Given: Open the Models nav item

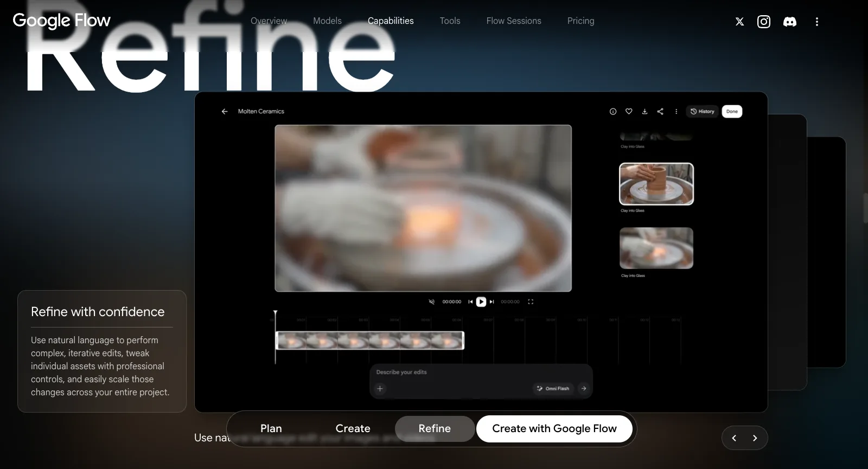Looking at the screenshot, I should tap(327, 21).
